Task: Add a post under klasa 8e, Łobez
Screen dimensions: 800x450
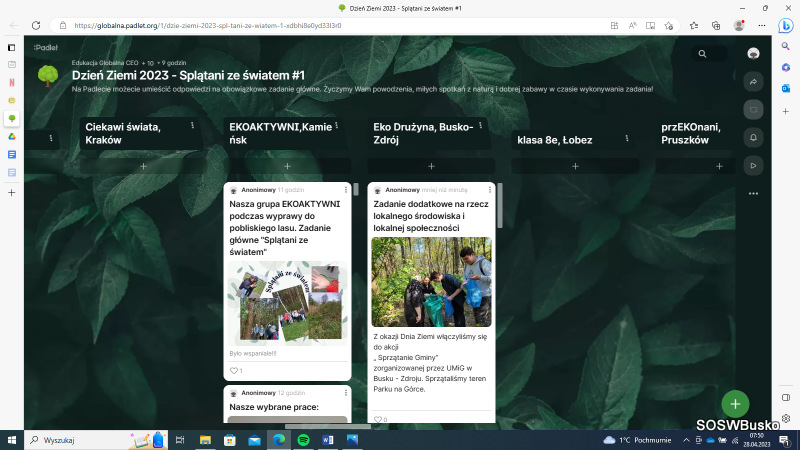Action: tap(575, 166)
